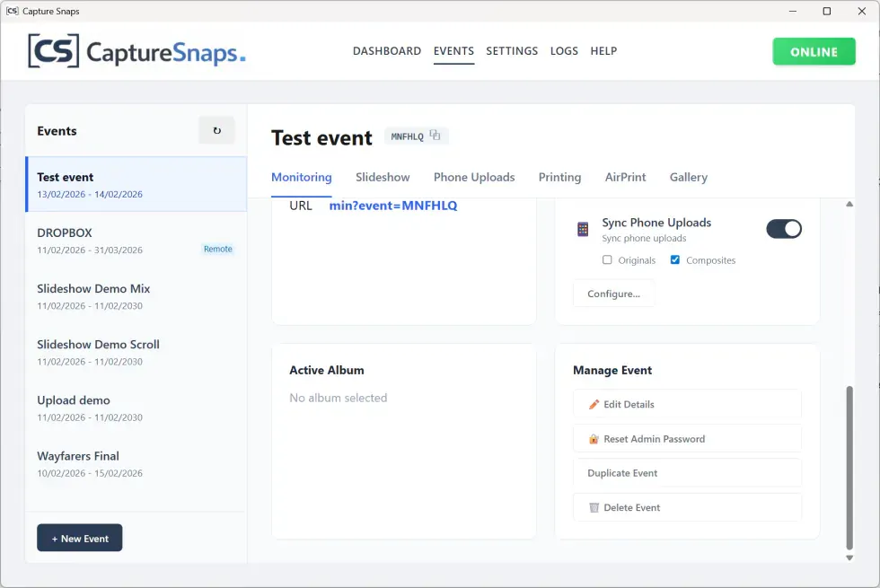This screenshot has height=588, width=880.
Task: Click Delete Event button
Action: (687, 507)
